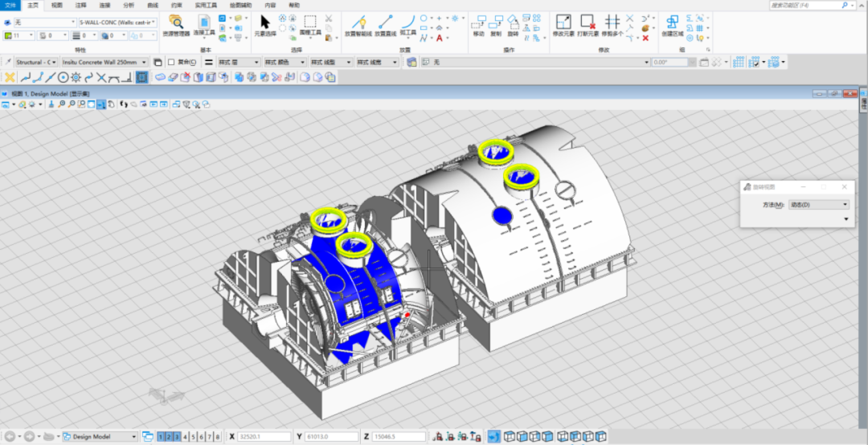Pick the 移动 move tool

click(x=479, y=26)
